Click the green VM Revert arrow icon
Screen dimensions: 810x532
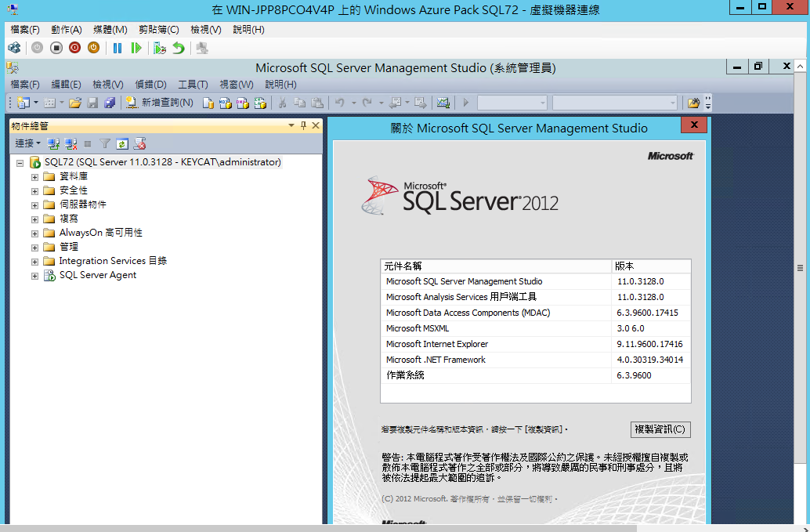click(x=179, y=48)
